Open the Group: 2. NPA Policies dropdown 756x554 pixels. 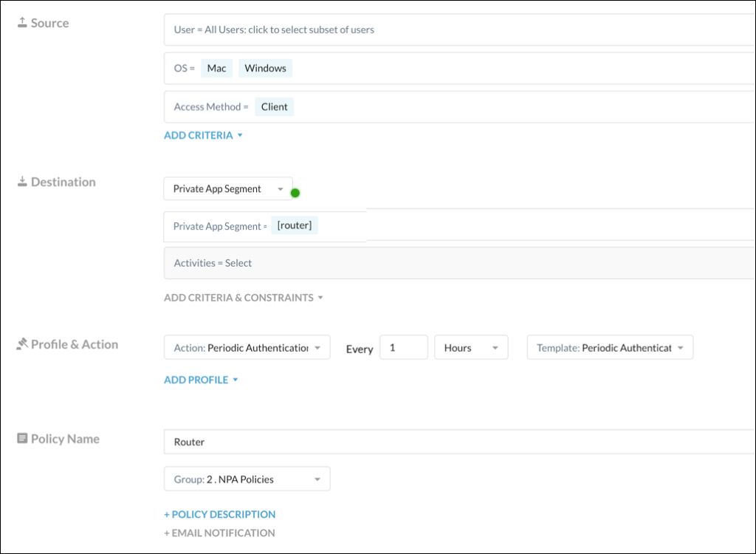click(x=247, y=479)
